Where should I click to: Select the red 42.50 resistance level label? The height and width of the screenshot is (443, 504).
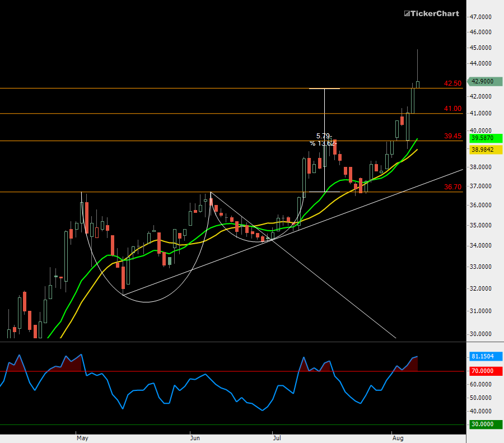tap(452, 83)
